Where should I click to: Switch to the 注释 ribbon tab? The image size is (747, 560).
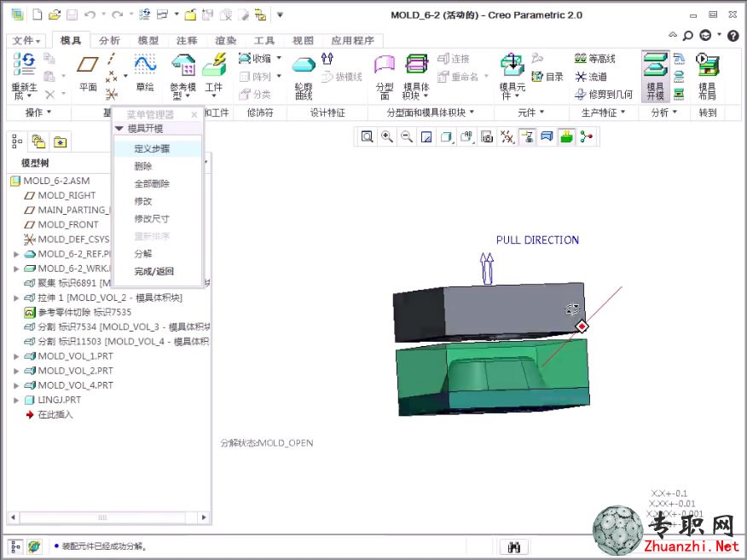[x=187, y=40]
